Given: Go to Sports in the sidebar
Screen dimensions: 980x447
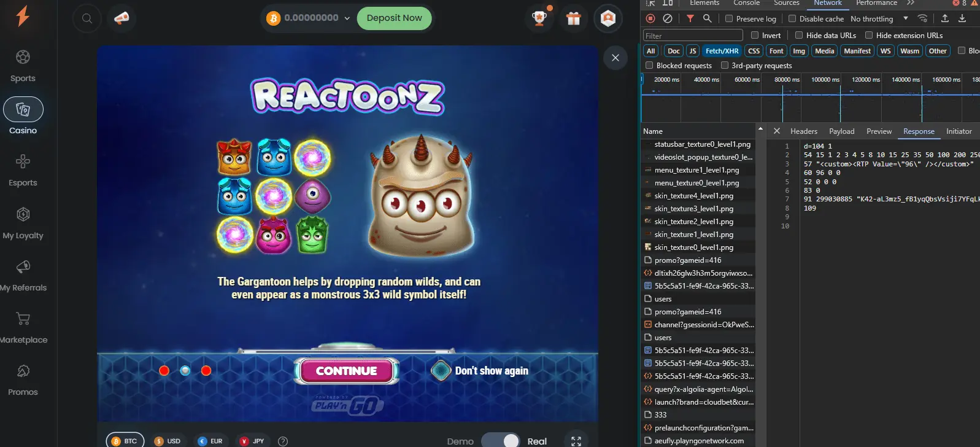Looking at the screenshot, I should coord(23,66).
